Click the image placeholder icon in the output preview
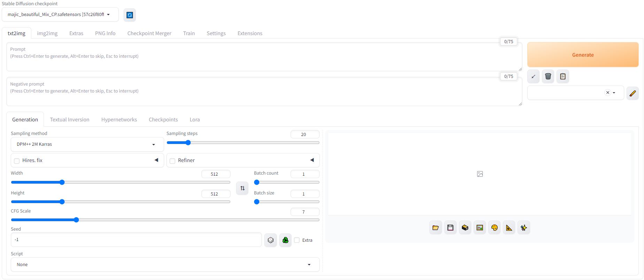Image resolution: width=644 pixels, height=280 pixels. 480,174
